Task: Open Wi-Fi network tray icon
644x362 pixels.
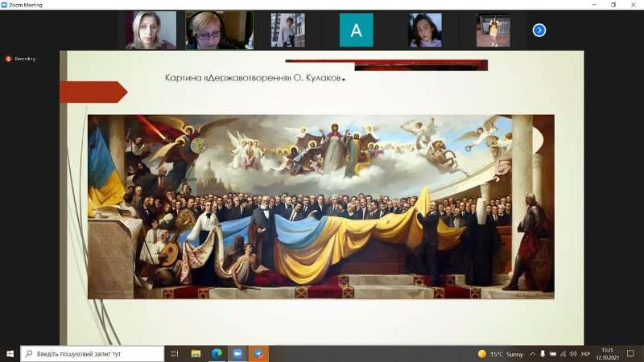Action: click(x=563, y=354)
